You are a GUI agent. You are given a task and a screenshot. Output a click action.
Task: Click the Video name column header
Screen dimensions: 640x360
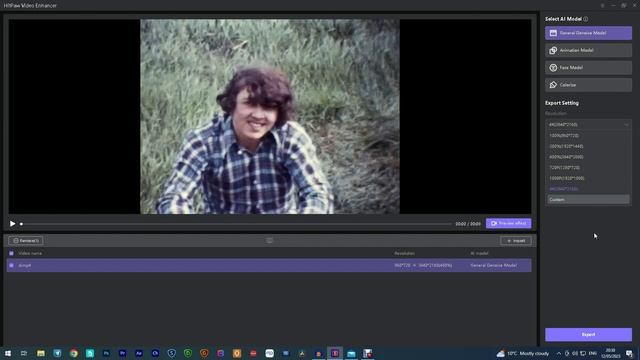point(30,253)
